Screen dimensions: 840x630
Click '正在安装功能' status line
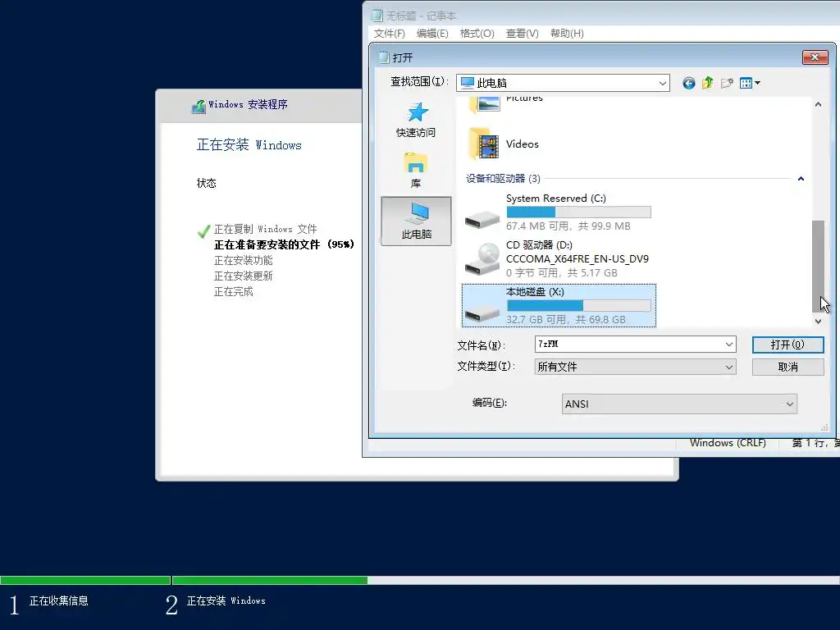tap(243, 260)
